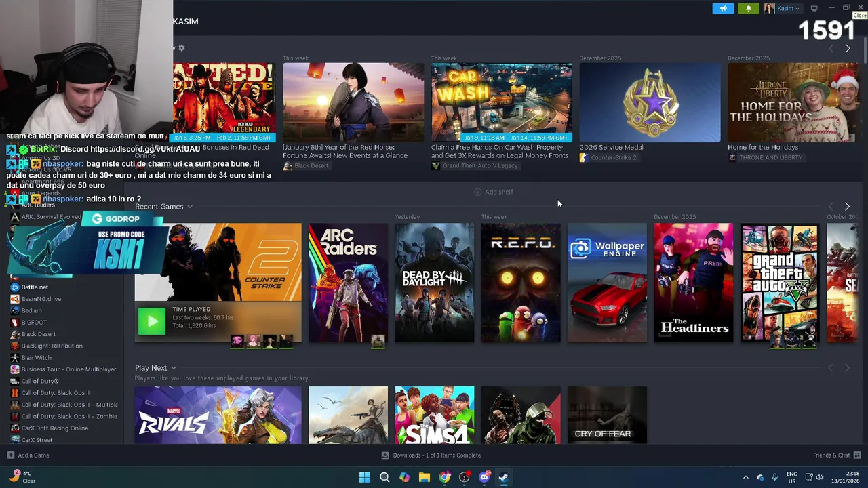This screenshot has width=868, height=488.
Task: Show next Recent Games with right arrow
Action: point(847,206)
